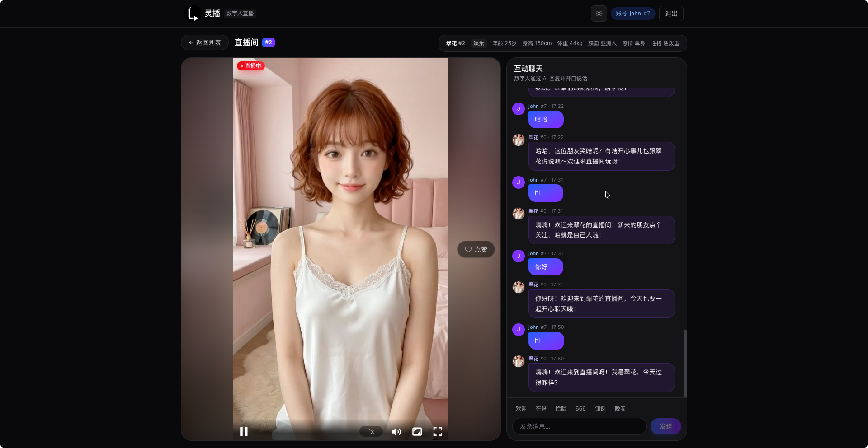Viewport: 868px width, 448px height.
Task: Click 翠花's avatar on the 17:50 reply
Action: point(519,361)
